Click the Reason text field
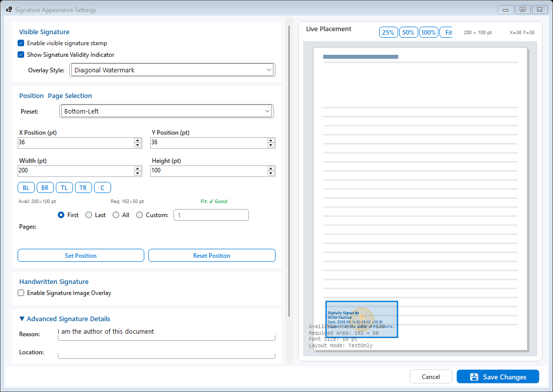Image resolution: width=553 pixels, height=392 pixels. click(166, 334)
